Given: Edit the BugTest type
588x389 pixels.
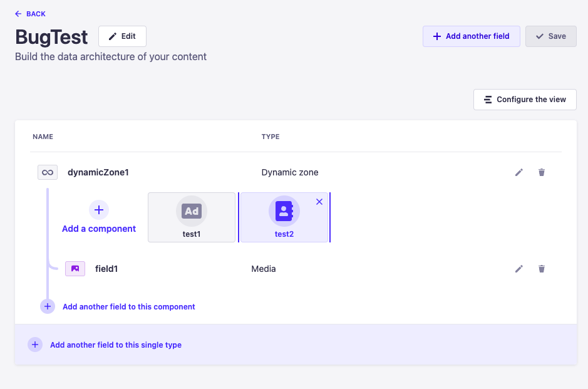Looking at the screenshot, I should click(x=122, y=36).
